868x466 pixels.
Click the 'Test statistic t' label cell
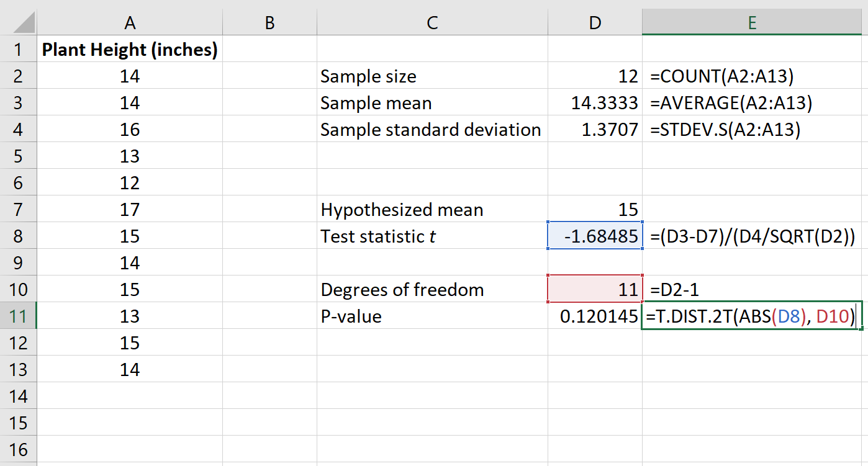tap(432, 236)
